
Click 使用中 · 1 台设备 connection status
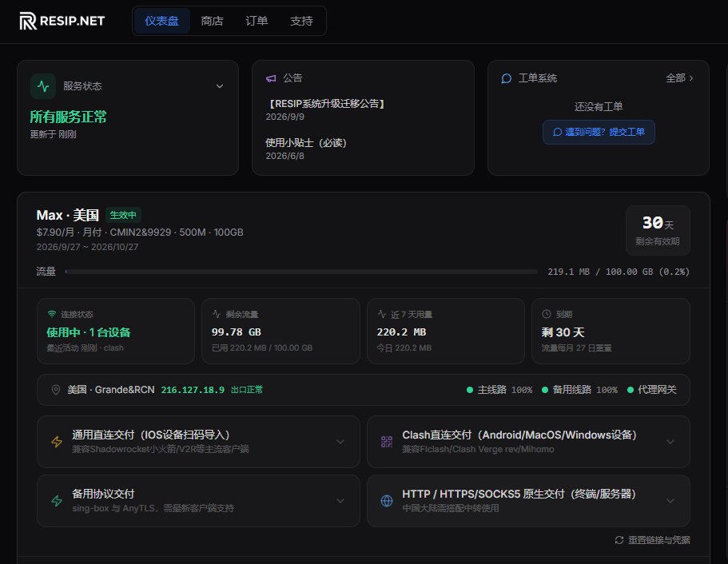click(x=89, y=332)
